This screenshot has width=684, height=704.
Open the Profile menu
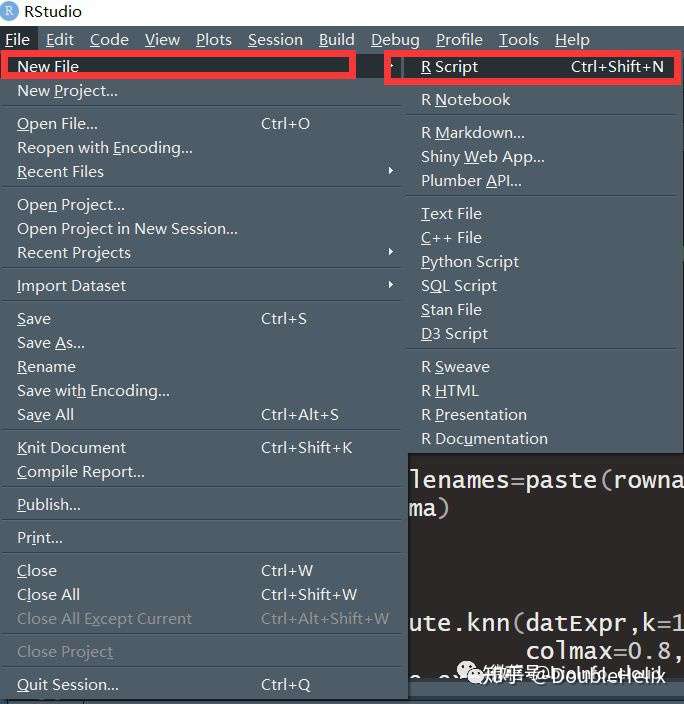coord(459,40)
